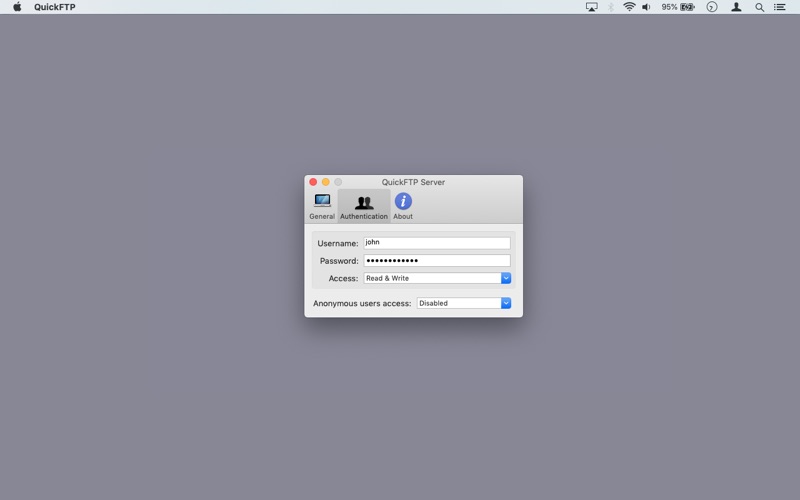Open the Anonymous users access dropdown
800x500 pixels.
coord(464,303)
